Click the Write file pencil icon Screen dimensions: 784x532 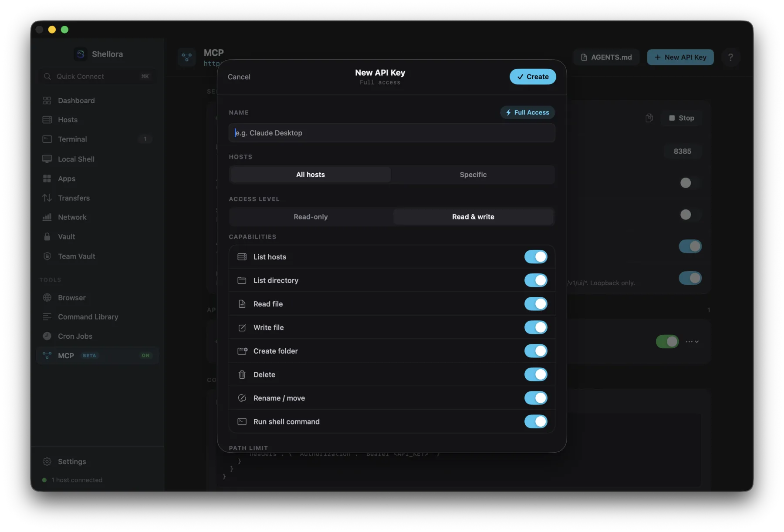[x=242, y=327]
